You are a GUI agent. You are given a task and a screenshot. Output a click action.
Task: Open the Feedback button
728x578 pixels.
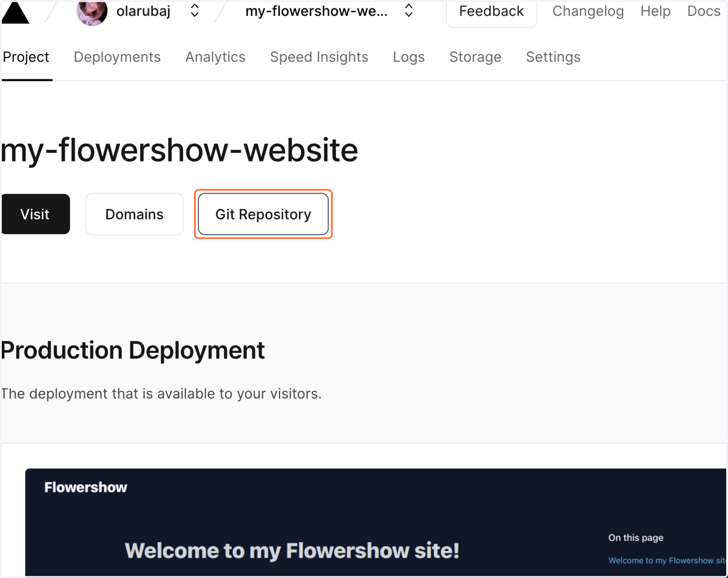491,12
